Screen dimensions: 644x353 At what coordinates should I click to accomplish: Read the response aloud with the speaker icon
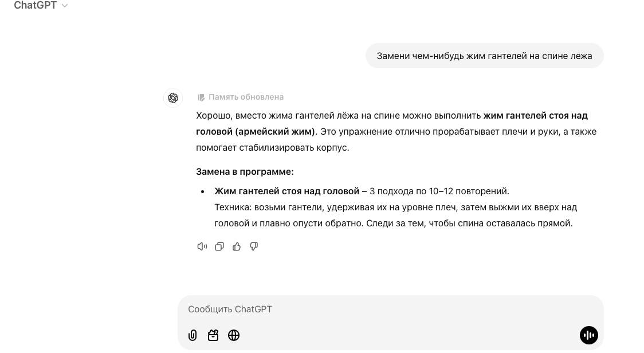click(x=202, y=246)
